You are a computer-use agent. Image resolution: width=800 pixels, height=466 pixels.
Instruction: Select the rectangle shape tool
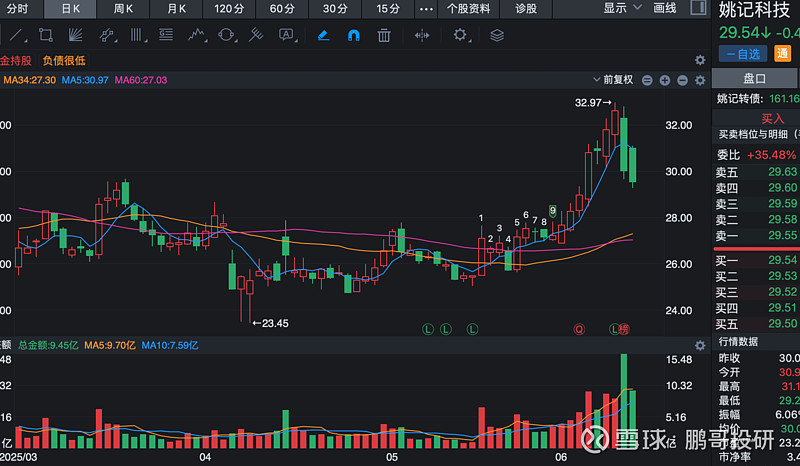tap(46, 35)
